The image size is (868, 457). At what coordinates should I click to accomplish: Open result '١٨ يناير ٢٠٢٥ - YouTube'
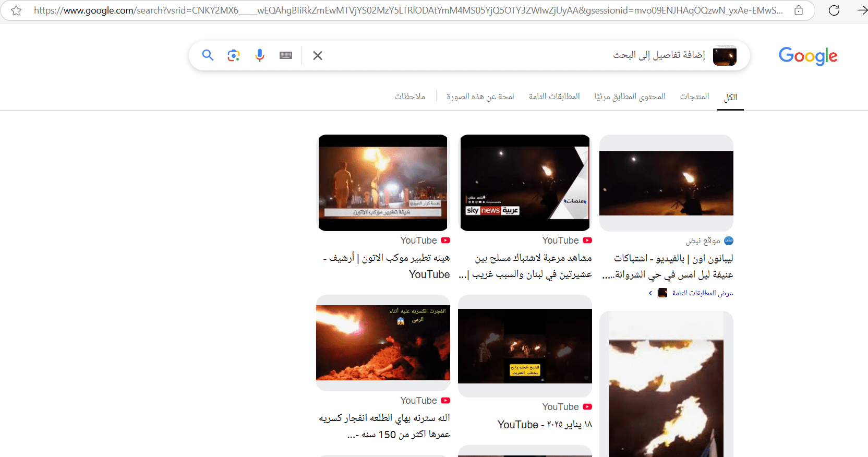click(x=545, y=425)
